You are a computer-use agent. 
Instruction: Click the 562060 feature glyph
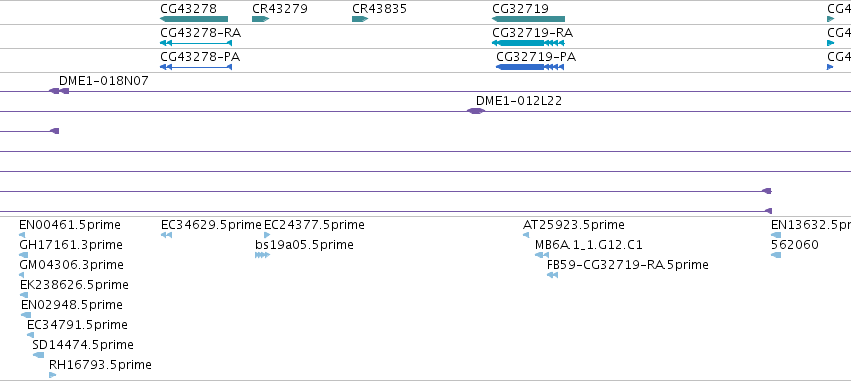[776, 255]
